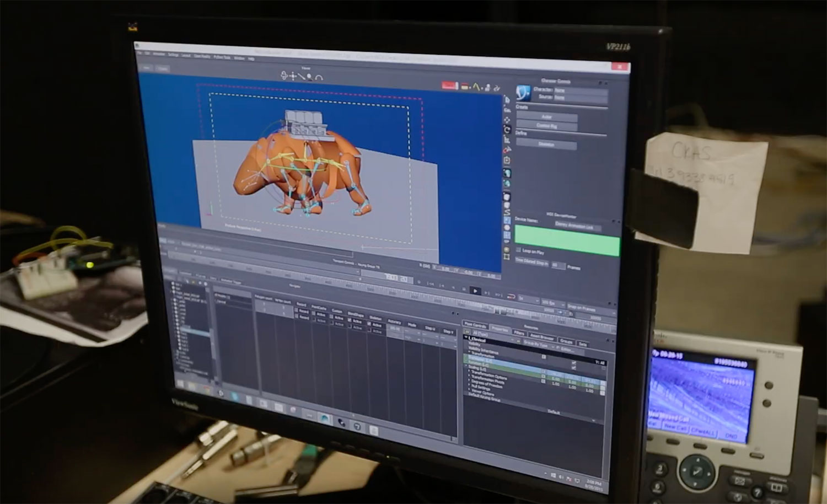Choose the Scale tool in viewer sidebar
The height and width of the screenshot is (504, 827).
coord(507,140)
